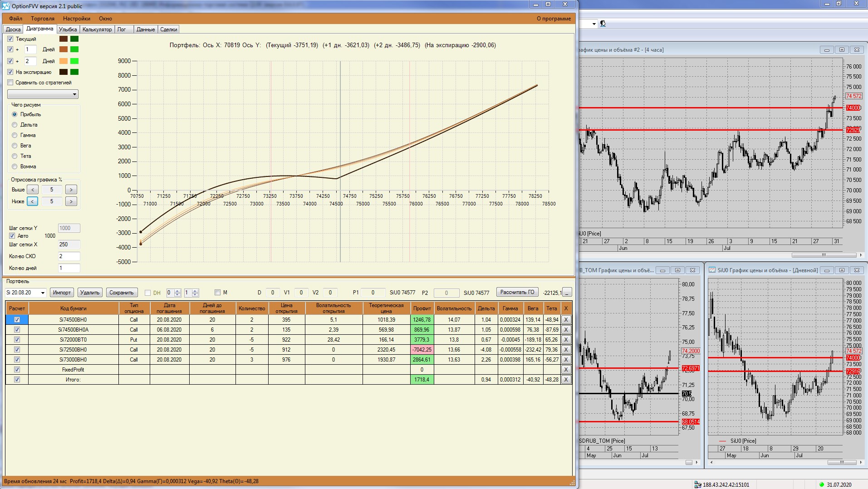Toggle the Авто grid step checkbox

pyautogui.click(x=12, y=236)
